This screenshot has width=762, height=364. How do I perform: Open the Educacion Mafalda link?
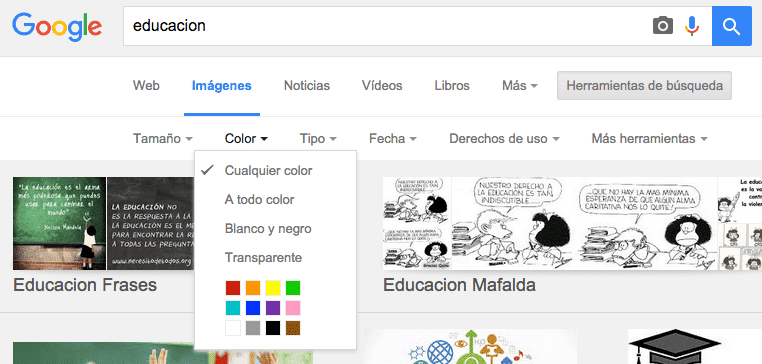click(459, 285)
